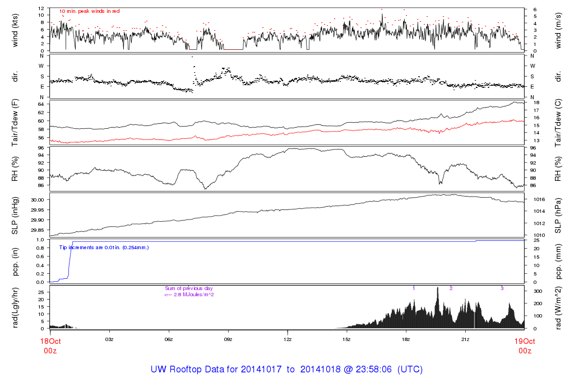Click the 21z time axis tick label
This screenshot has height=392, width=574.
(465, 339)
